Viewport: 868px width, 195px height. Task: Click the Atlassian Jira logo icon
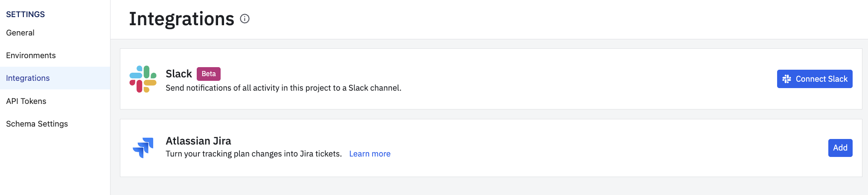tap(143, 148)
